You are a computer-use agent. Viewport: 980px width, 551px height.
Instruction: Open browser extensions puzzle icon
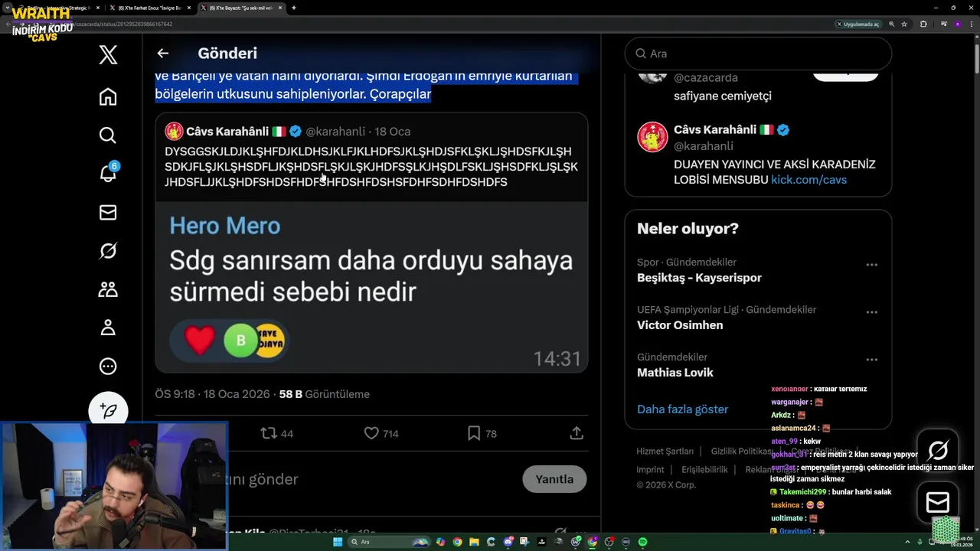click(923, 24)
